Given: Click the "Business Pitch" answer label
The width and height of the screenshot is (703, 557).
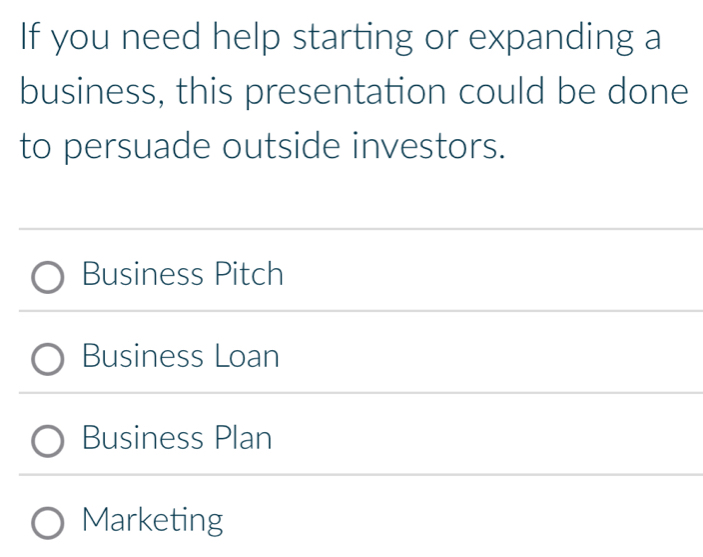Looking at the screenshot, I should 183,275.
